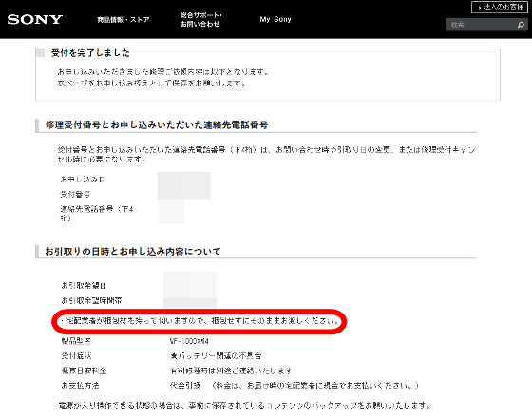Select the お支払方法 label
The height and width of the screenshot is (419, 532).
[80, 386]
